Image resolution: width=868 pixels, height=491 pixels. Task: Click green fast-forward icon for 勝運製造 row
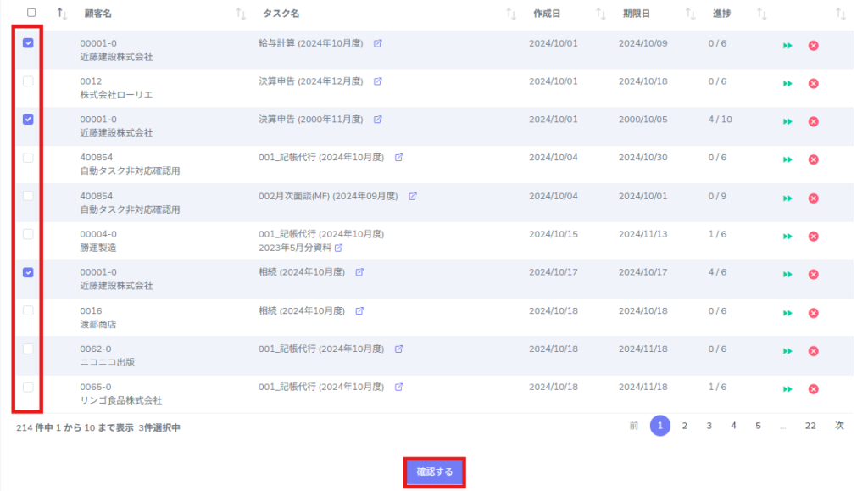point(787,237)
